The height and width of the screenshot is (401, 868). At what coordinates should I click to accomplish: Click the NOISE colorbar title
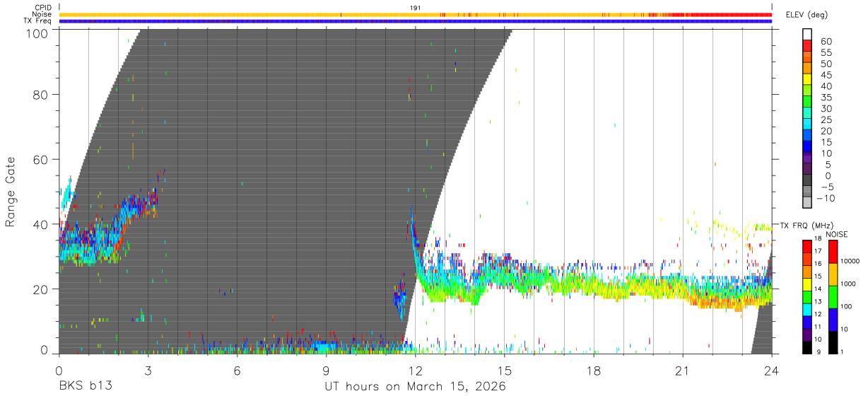point(837,235)
